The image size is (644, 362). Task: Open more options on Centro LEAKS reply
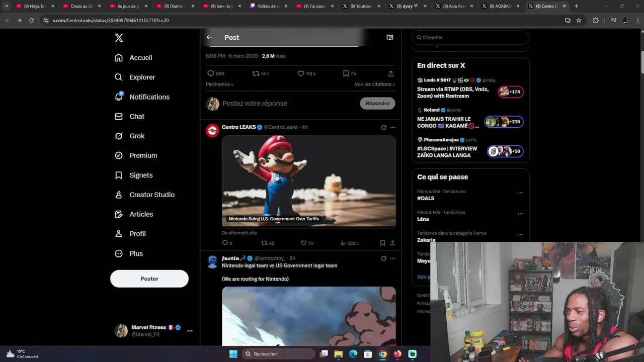[393, 127]
